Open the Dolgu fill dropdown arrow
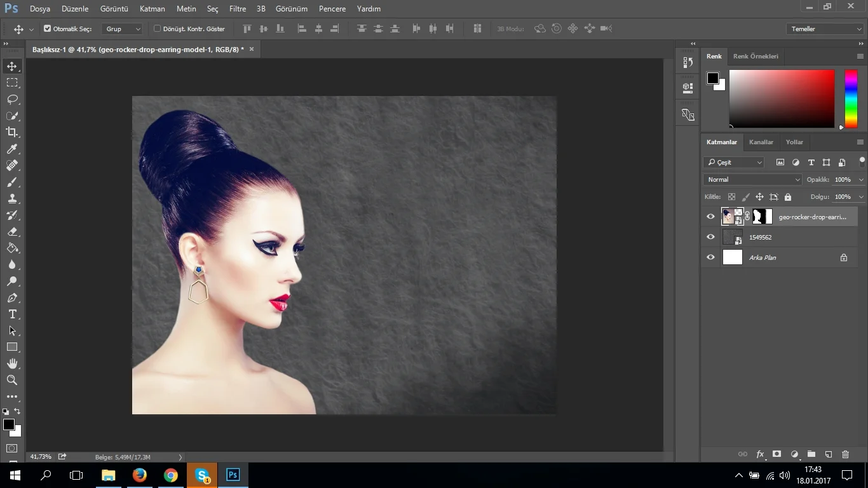This screenshot has width=868, height=488. pos(861,197)
